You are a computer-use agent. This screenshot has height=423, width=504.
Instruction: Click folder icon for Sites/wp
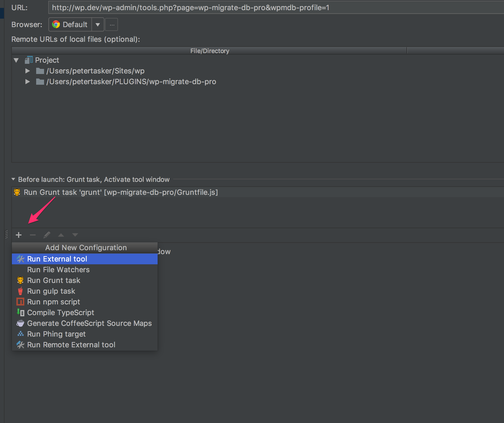point(40,71)
